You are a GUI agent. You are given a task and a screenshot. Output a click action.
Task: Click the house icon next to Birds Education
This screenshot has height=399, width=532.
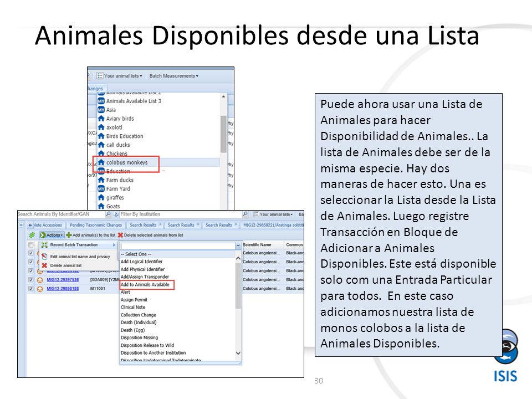point(101,136)
